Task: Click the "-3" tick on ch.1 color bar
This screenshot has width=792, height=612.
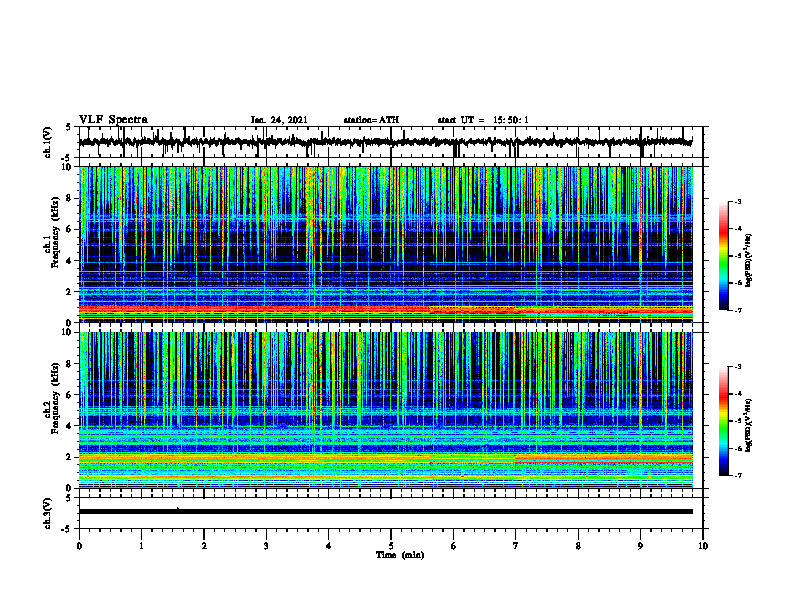Action: coord(738,202)
